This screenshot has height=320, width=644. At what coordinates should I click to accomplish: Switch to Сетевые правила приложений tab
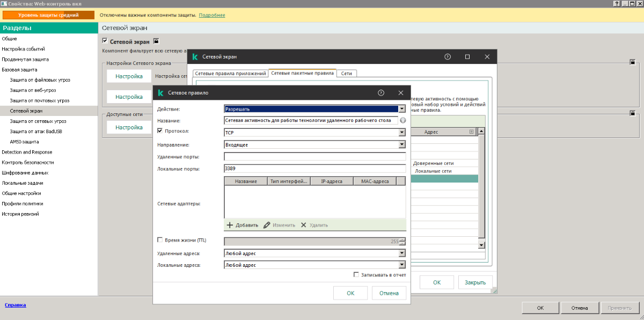point(230,73)
